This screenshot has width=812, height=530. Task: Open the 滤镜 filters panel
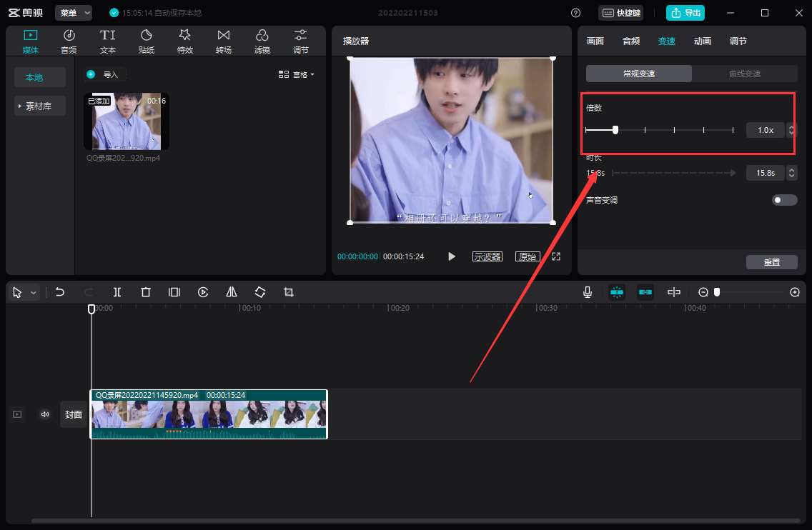click(262, 40)
